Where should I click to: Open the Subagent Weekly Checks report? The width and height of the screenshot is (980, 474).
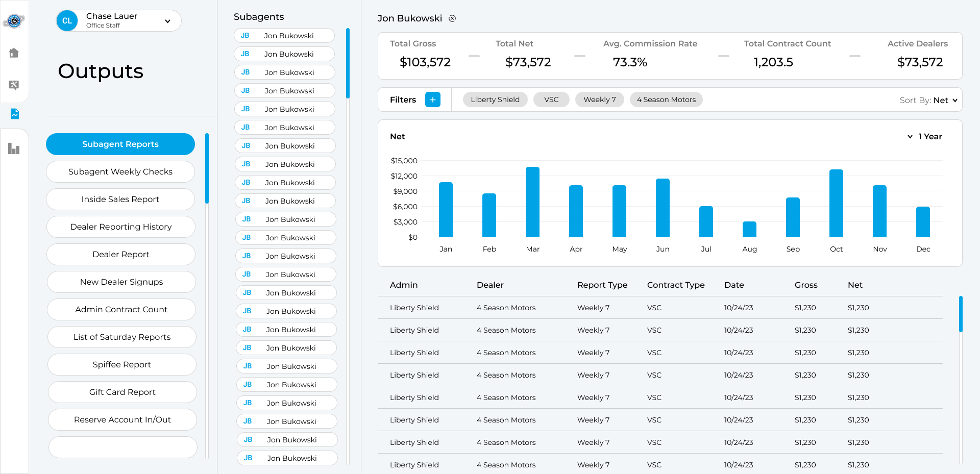tap(120, 171)
